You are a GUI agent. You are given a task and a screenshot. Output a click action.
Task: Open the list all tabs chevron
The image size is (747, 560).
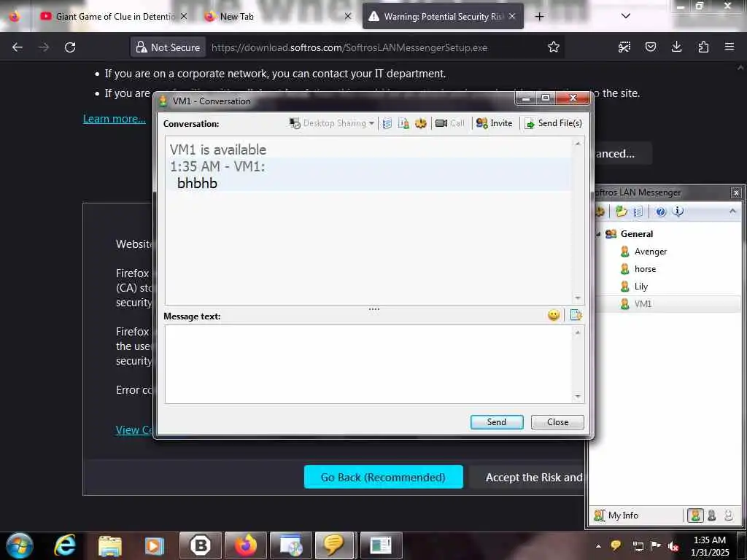click(626, 16)
